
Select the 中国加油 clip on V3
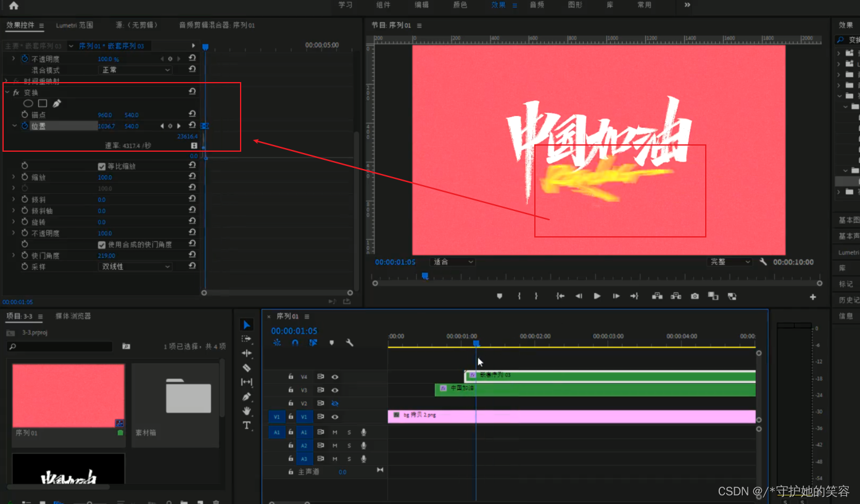595,390
